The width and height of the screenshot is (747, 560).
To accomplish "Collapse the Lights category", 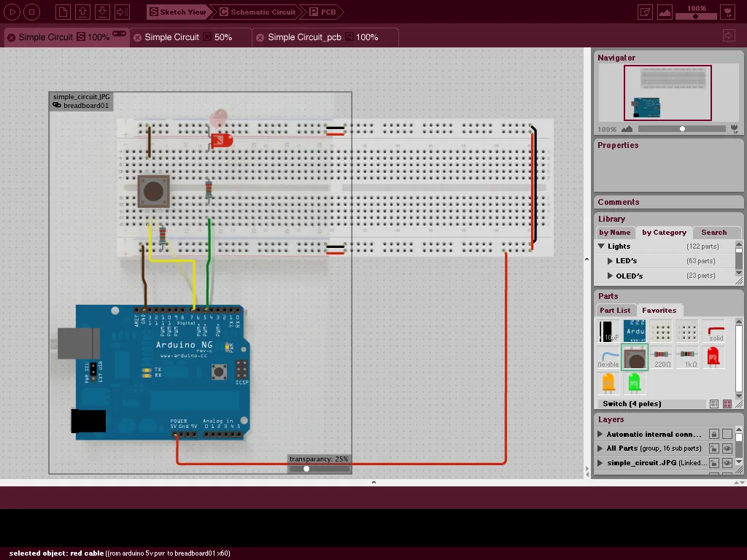I will (x=601, y=246).
